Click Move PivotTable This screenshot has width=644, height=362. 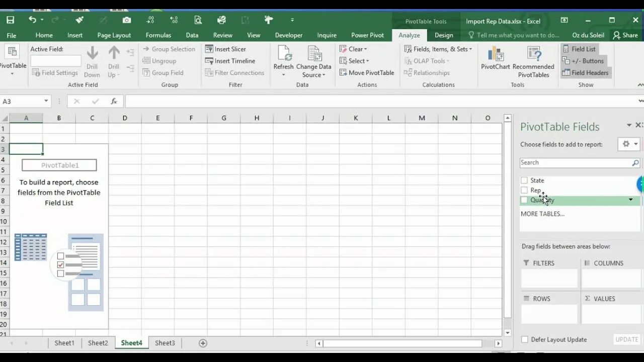(367, 72)
